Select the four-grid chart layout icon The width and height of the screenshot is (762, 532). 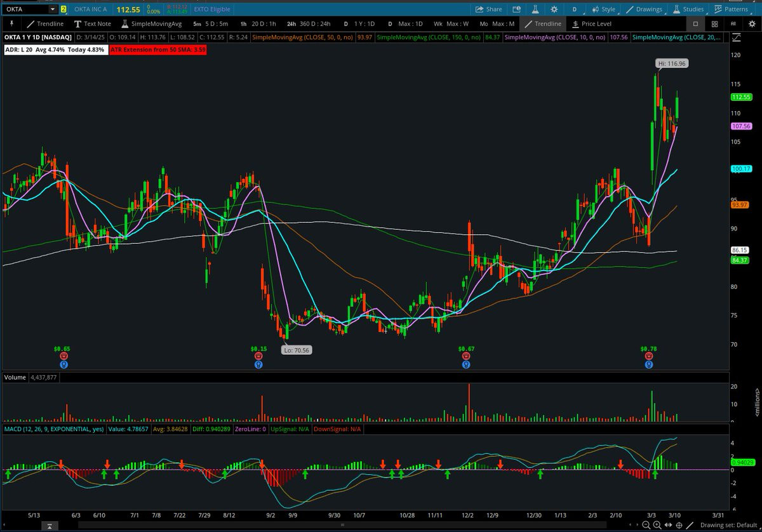[x=714, y=24]
